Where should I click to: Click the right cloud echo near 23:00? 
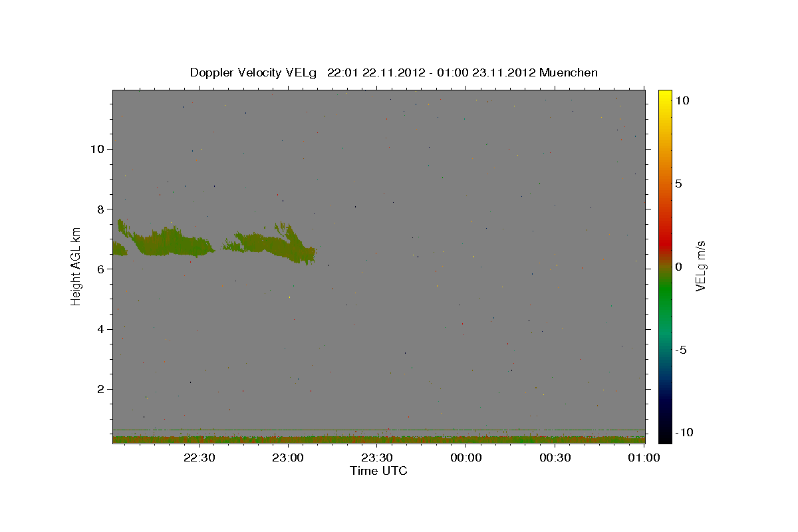tap(269, 243)
